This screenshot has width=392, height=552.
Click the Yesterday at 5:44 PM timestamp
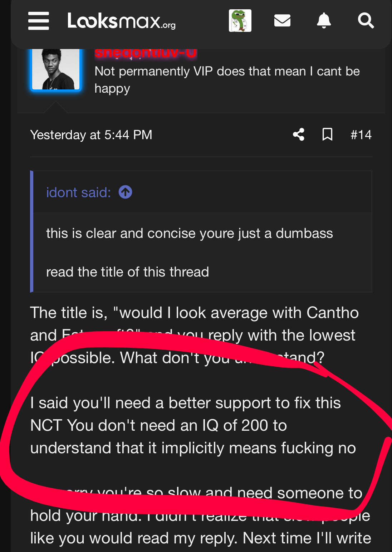click(91, 135)
